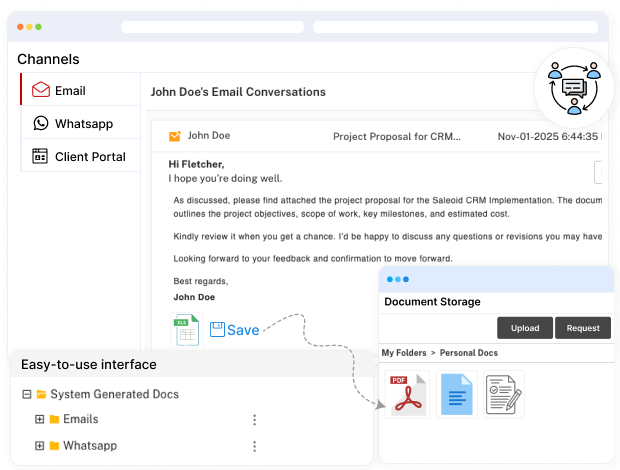Click the Whatsapp logo icon
The height and width of the screenshot is (470, 620).
point(41,123)
